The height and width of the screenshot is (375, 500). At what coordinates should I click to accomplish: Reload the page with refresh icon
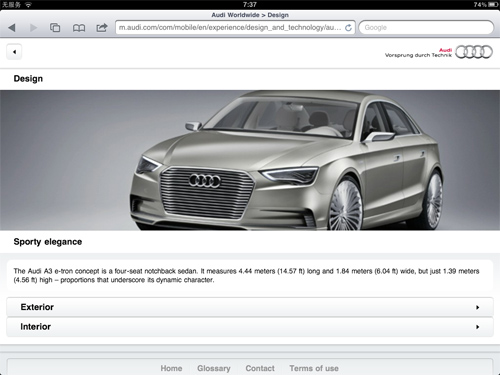[348, 28]
